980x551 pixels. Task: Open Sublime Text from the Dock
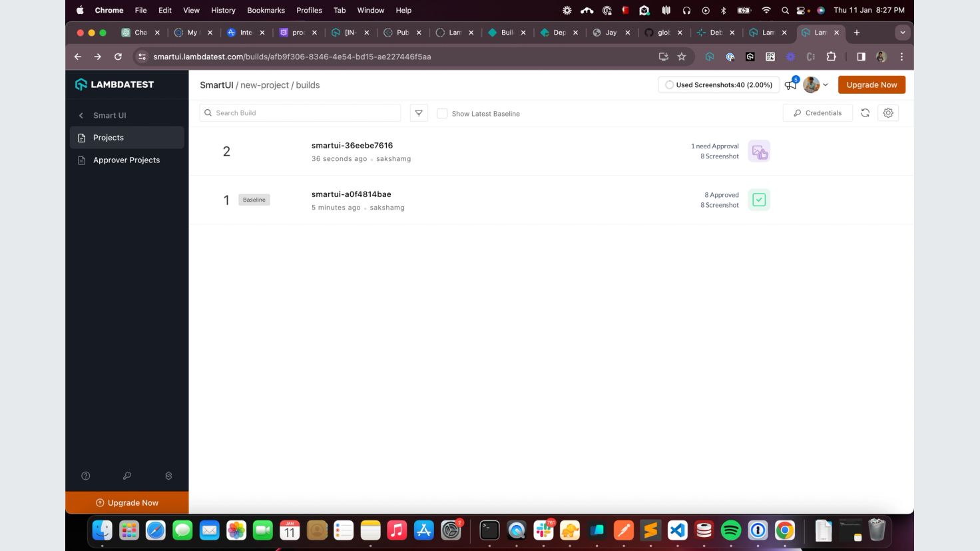point(650,530)
